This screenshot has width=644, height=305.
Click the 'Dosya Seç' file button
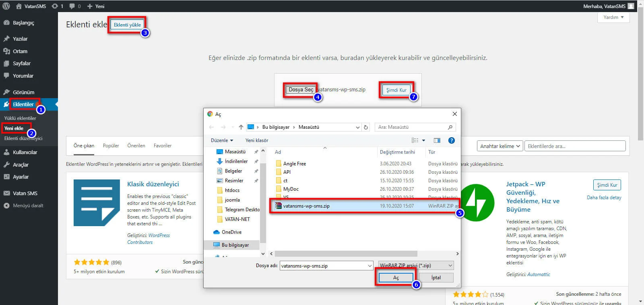coord(301,89)
